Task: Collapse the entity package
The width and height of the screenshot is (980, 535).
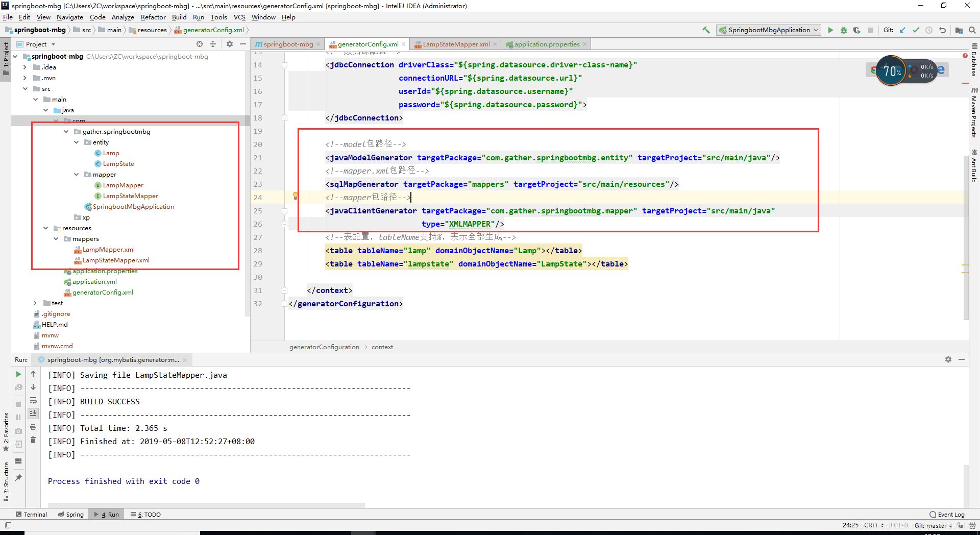Action: (77, 142)
